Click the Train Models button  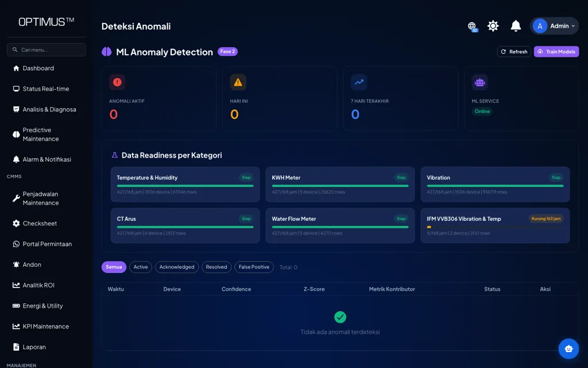point(556,51)
